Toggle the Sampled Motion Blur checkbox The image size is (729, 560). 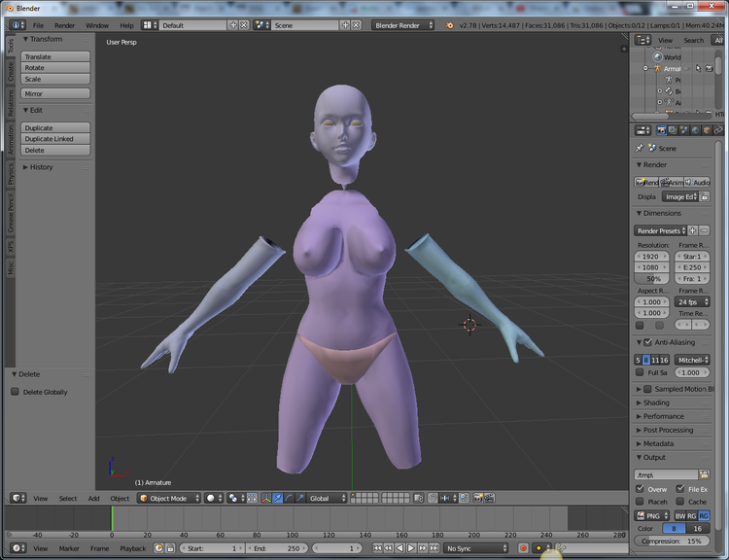click(x=647, y=389)
